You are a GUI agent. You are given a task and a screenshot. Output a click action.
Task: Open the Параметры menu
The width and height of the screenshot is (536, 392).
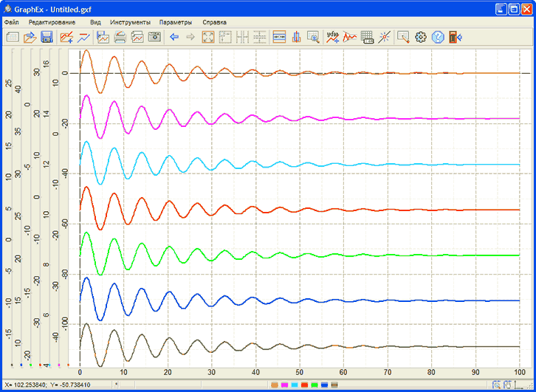(175, 22)
